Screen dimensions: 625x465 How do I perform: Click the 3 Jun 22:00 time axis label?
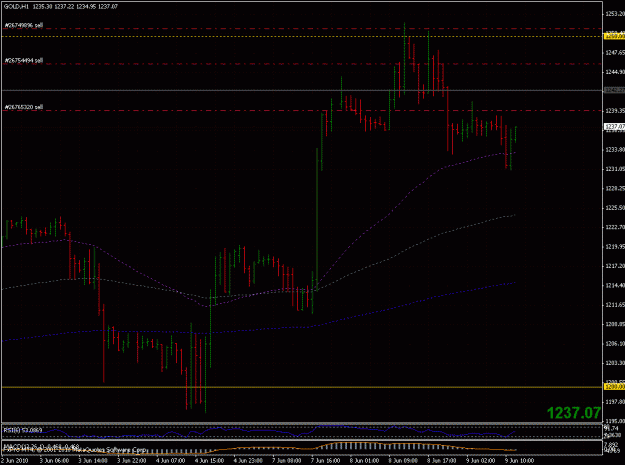point(132,461)
